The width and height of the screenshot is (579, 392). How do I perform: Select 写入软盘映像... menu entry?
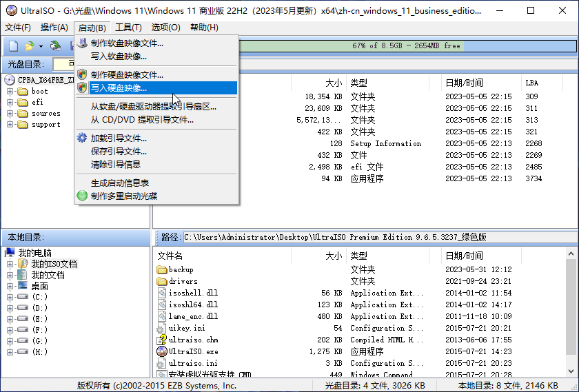(156, 56)
